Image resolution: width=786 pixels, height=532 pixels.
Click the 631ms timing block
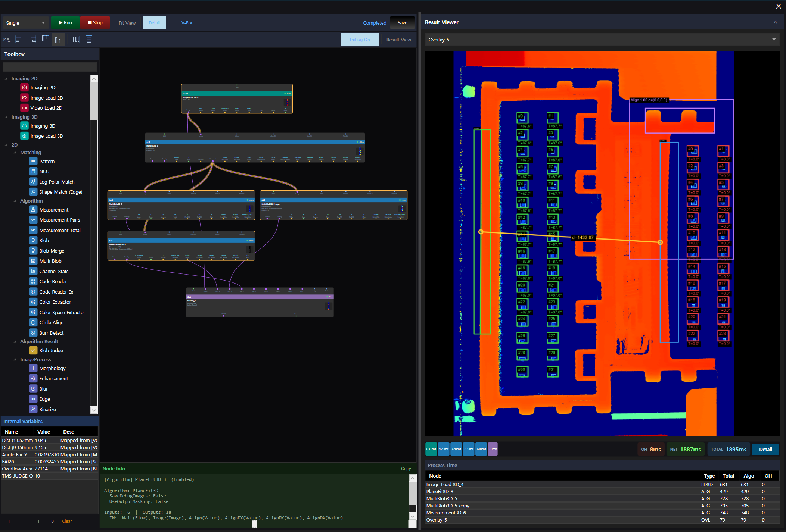(431, 449)
